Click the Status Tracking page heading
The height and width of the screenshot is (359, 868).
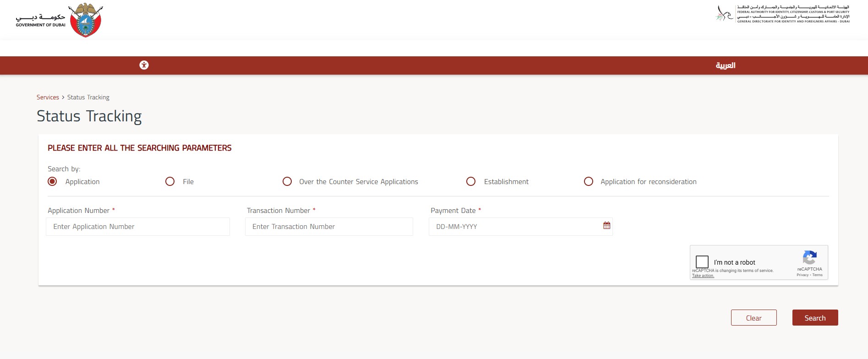tap(89, 116)
